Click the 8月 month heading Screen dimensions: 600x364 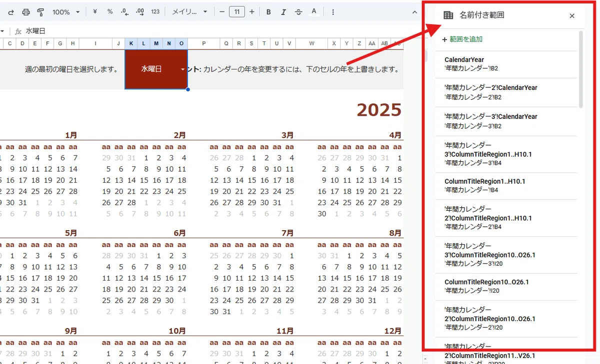395,233
